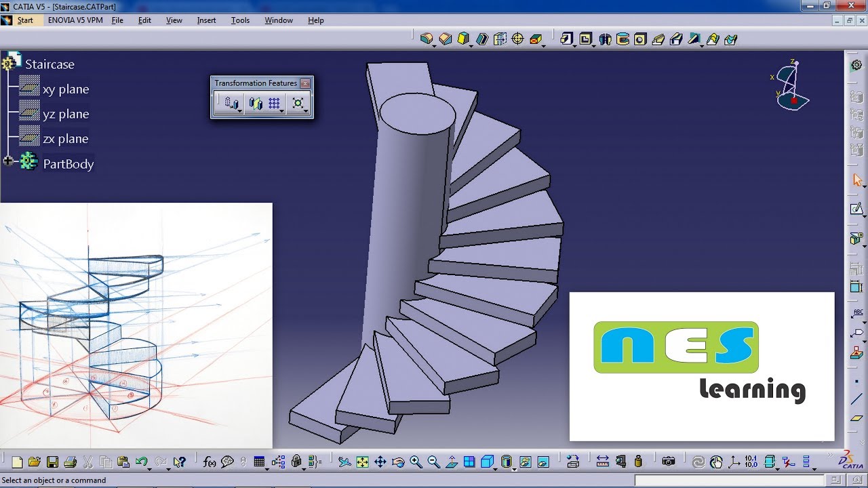
Task: Close the Transformation Features toolbar
Action: click(305, 83)
